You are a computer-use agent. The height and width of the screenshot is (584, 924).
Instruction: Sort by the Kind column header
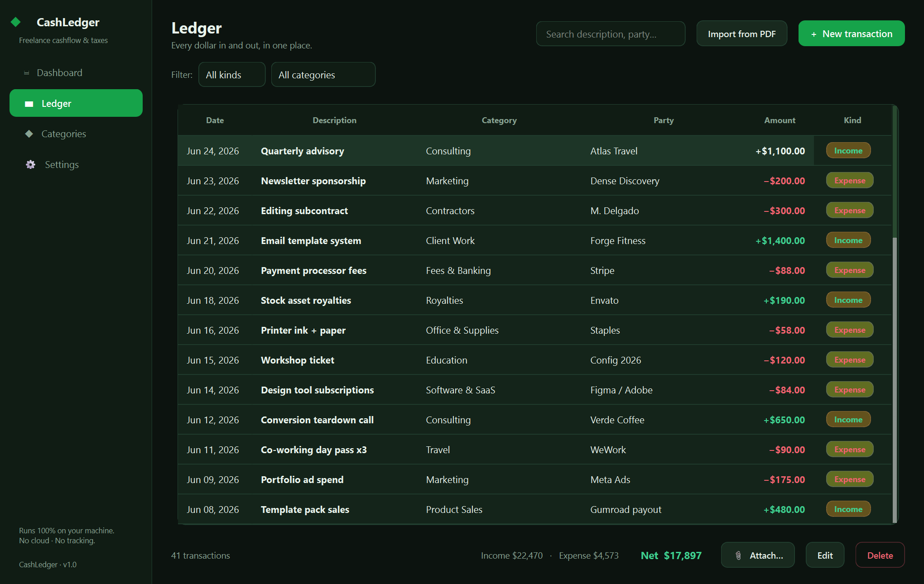click(x=852, y=120)
